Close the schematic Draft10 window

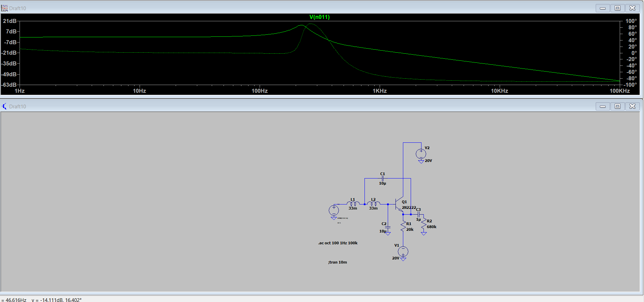click(633, 106)
